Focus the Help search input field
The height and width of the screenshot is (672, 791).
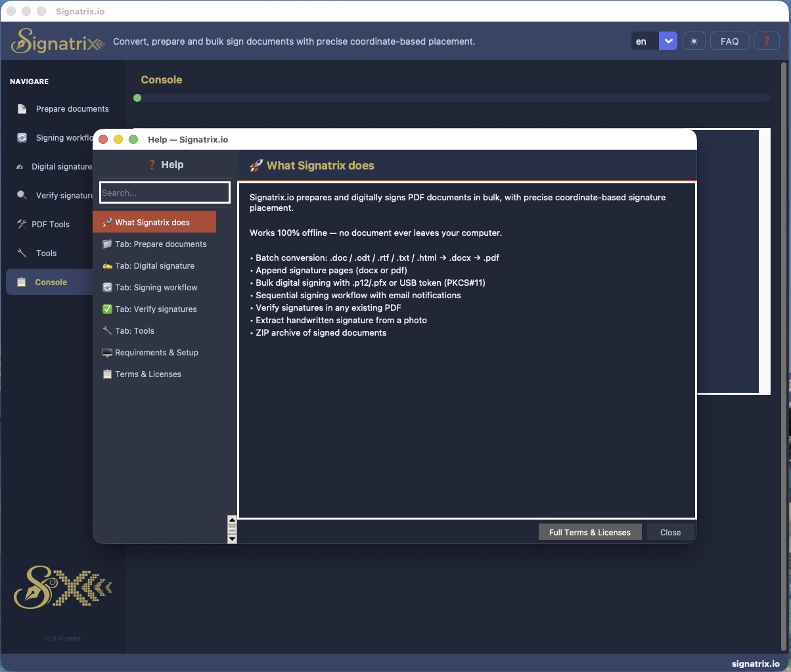click(x=164, y=193)
